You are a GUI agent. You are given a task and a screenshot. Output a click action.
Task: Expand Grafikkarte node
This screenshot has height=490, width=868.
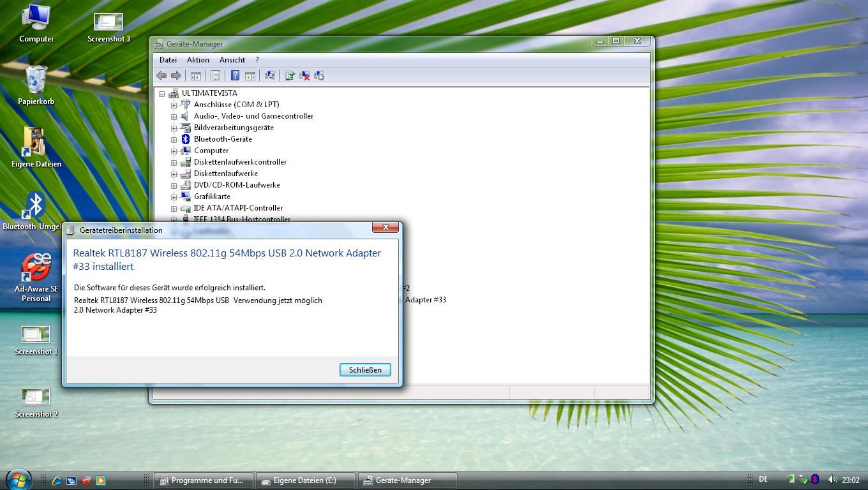[174, 197]
